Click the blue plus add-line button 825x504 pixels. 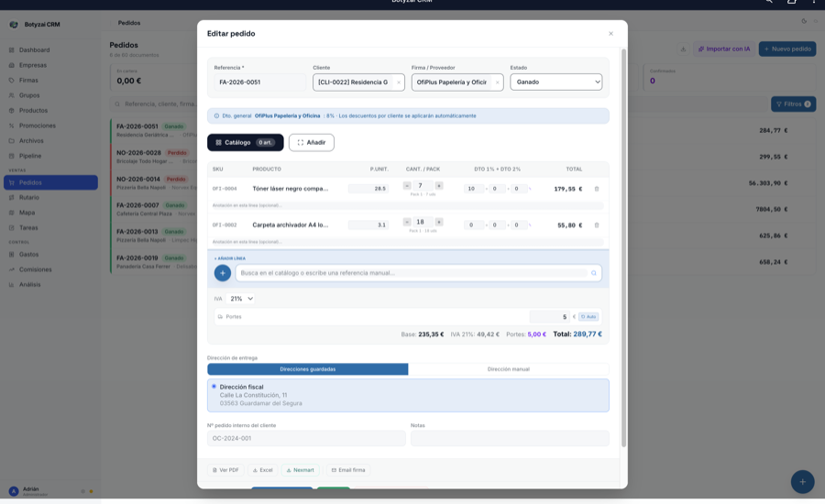pyautogui.click(x=222, y=273)
